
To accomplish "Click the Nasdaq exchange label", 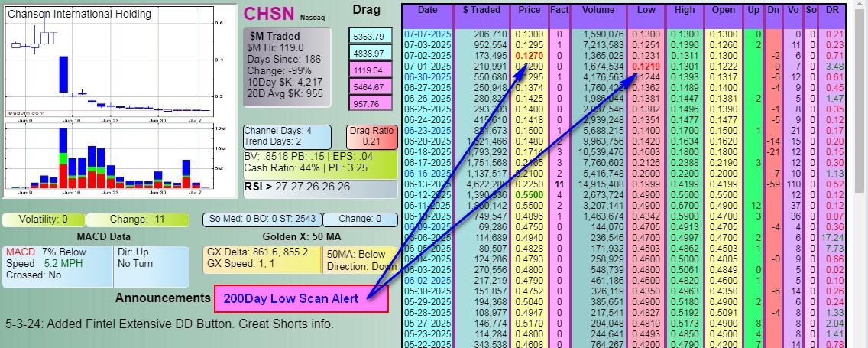I will 313,18.
